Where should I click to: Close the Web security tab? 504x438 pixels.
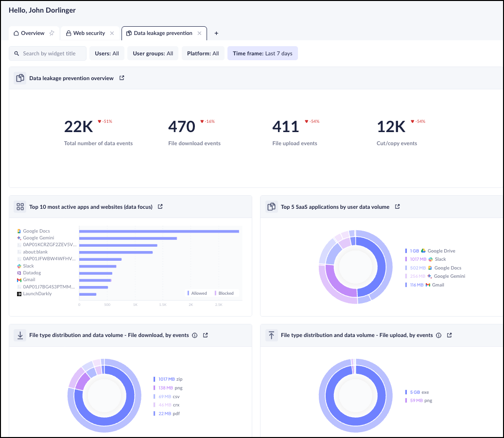coord(112,33)
